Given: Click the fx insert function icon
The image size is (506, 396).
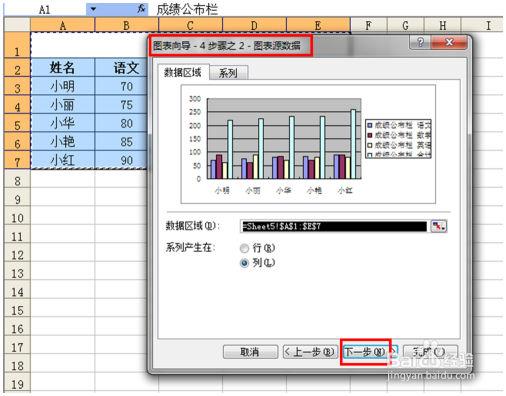Looking at the screenshot, I should point(141,9).
